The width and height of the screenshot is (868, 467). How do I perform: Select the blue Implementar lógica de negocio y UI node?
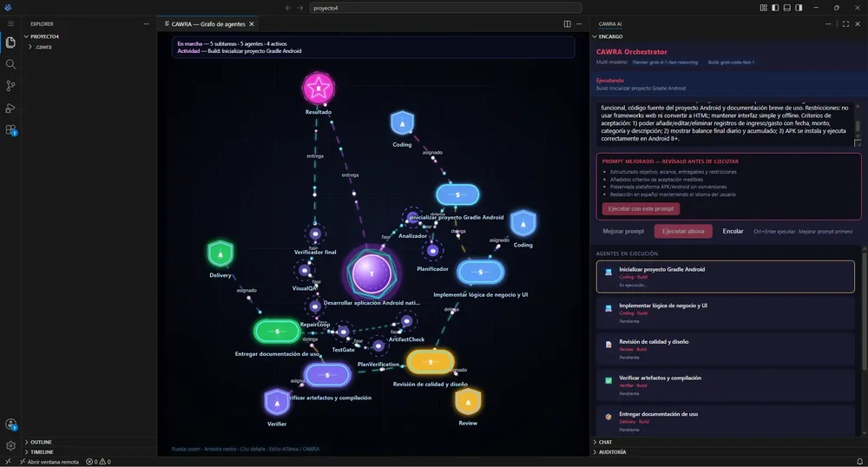click(x=481, y=272)
